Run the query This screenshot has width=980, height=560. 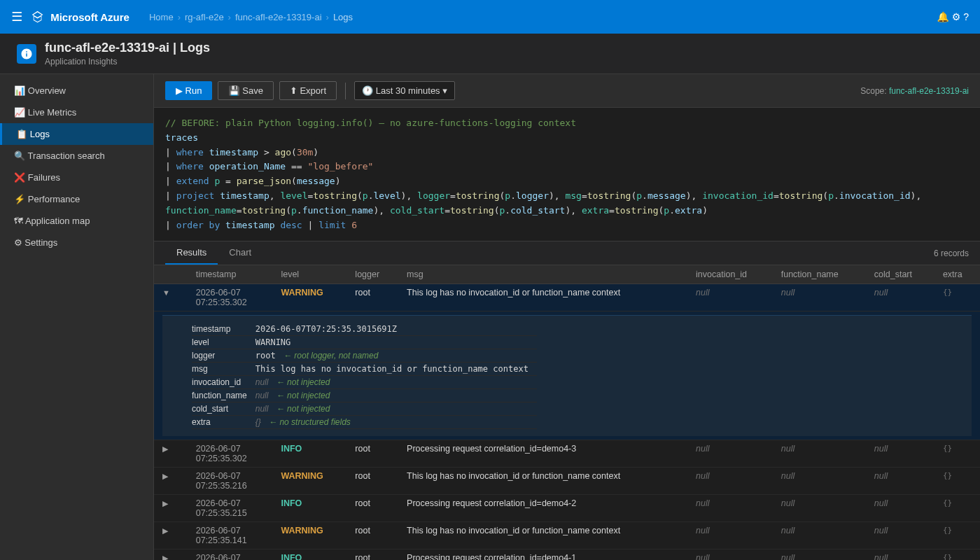(188, 90)
